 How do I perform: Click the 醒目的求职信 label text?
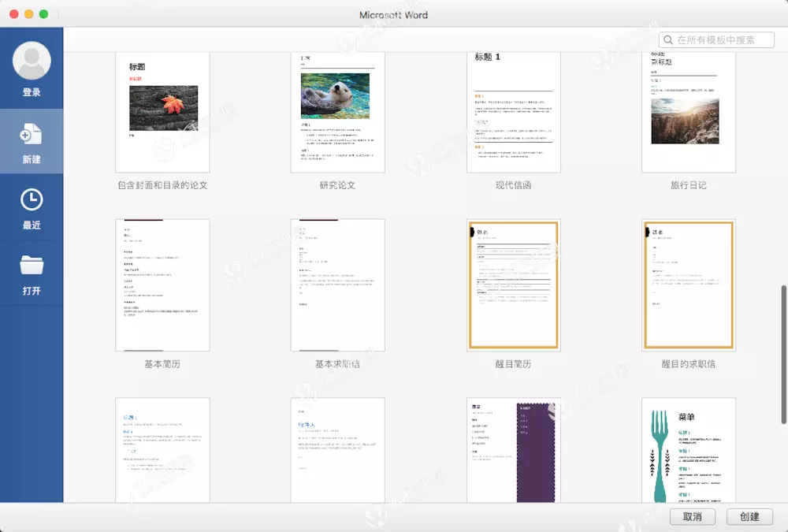[689, 364]
